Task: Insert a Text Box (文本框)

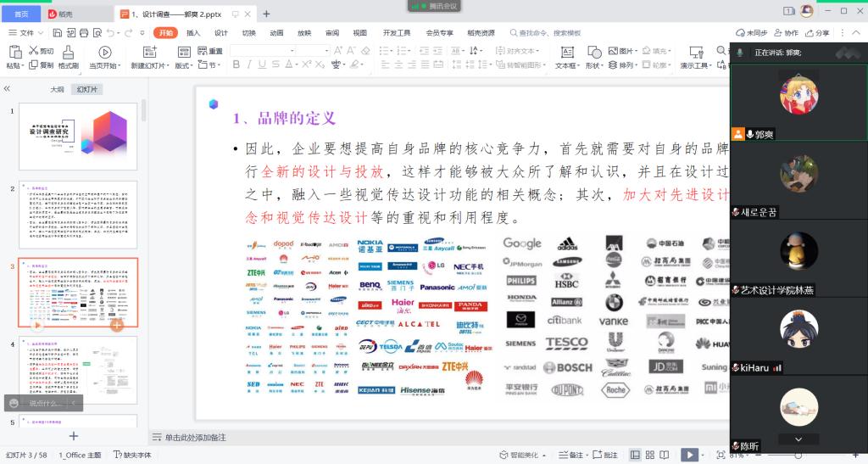Action: pyautogui.click(x=567, y=58)
